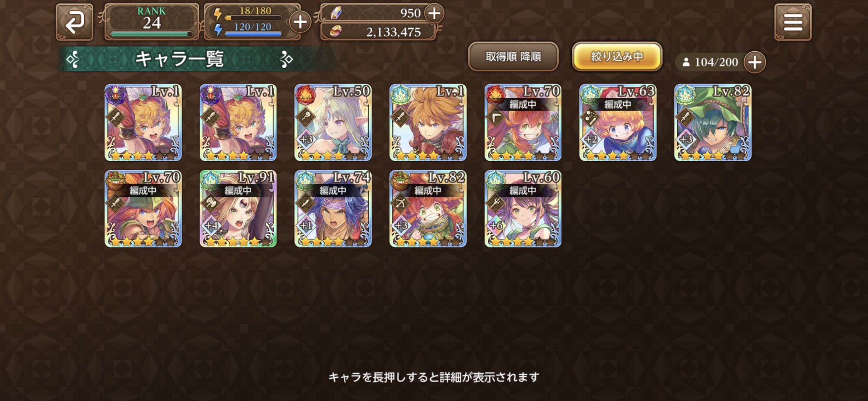The image size is (868, 401).
Task: Click the yellow lightning stamina icon
Action: coord(218,14)
